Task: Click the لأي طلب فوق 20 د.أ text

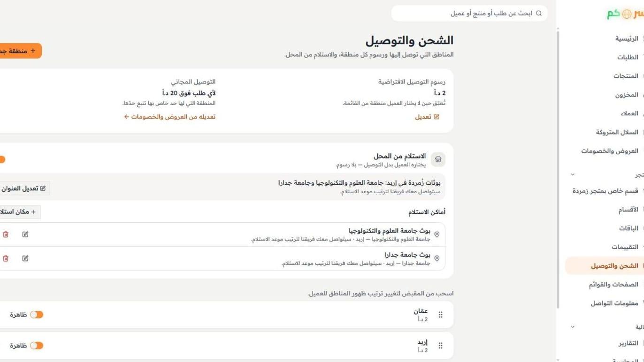Action: [189, 93]
